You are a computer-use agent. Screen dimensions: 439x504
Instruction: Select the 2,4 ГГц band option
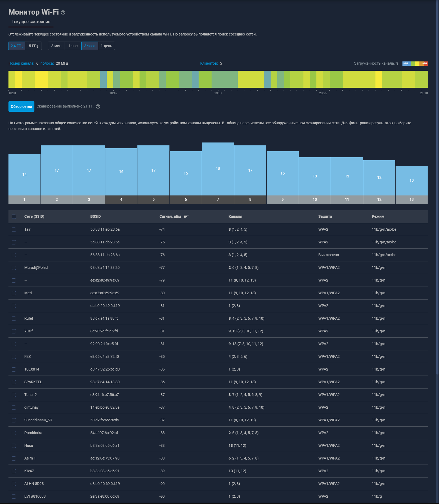17,46
